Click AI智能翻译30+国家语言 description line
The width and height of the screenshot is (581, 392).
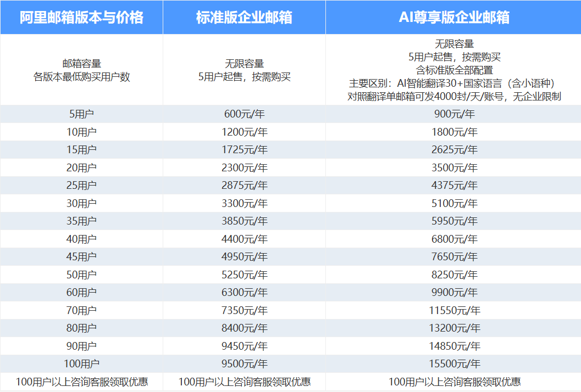452,83
